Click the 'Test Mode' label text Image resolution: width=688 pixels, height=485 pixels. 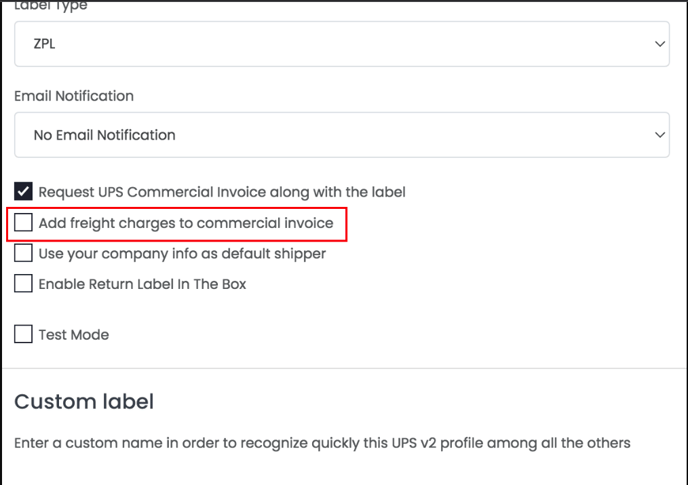pos(73,335)
